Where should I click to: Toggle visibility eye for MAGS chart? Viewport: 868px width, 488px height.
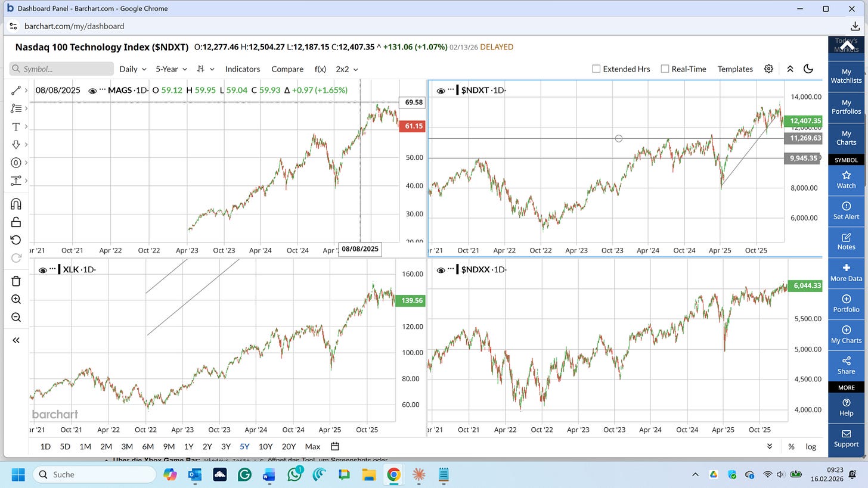pos(92,91)
